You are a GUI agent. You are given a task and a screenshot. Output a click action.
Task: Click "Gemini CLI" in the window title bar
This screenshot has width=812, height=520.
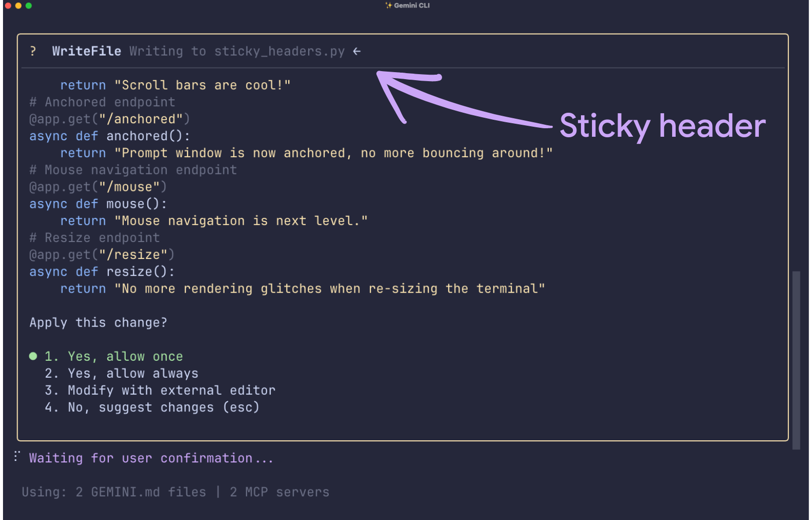413,6
